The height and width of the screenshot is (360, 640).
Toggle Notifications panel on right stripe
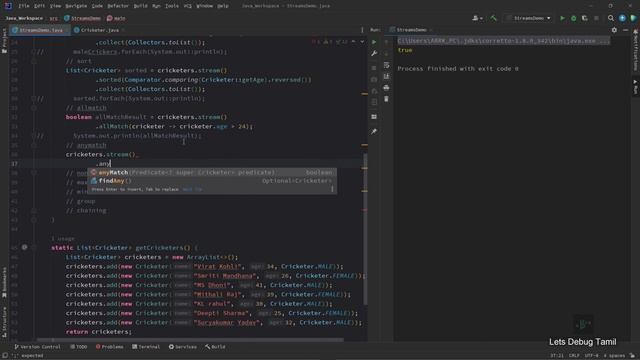click(x=636, y=49)
